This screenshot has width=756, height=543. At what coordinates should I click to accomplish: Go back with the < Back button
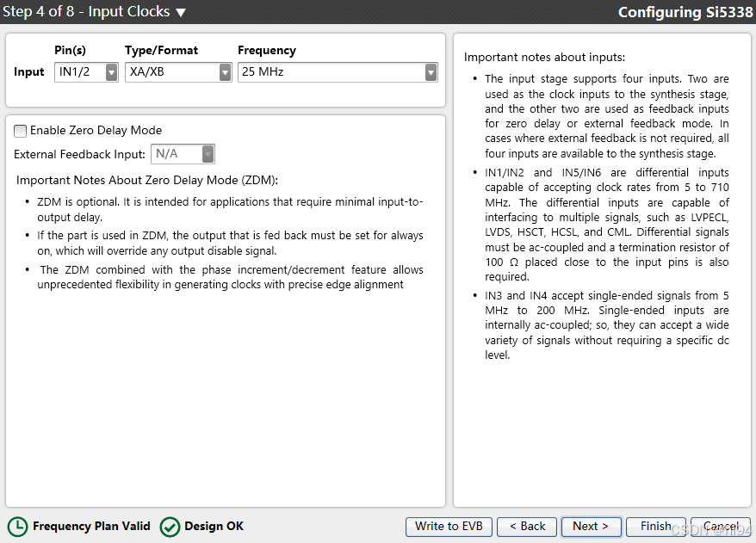point(527,527)
